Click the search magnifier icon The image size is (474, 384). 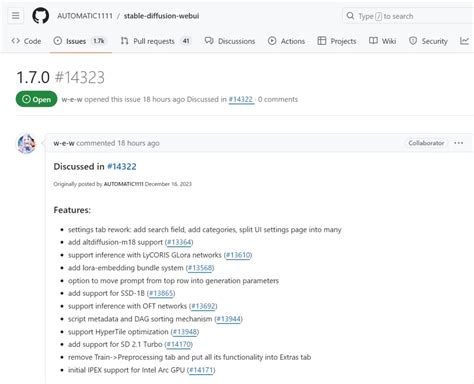[350, 16]
